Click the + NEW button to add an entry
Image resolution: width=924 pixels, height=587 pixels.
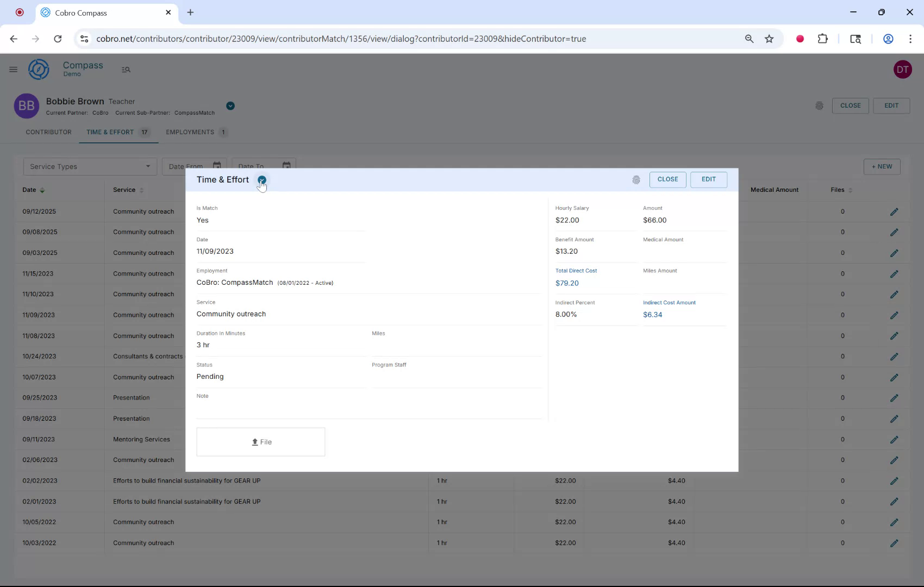pyautogui.click(x=882, y=166)
